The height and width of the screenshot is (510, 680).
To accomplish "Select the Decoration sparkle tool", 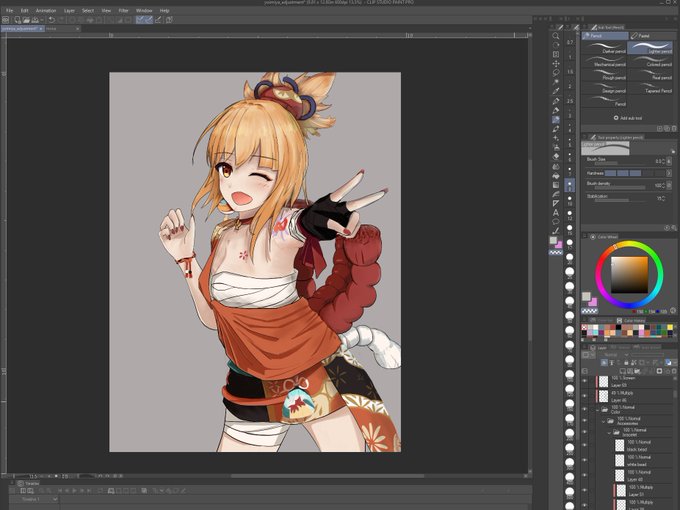I will [x=556, y=138].
